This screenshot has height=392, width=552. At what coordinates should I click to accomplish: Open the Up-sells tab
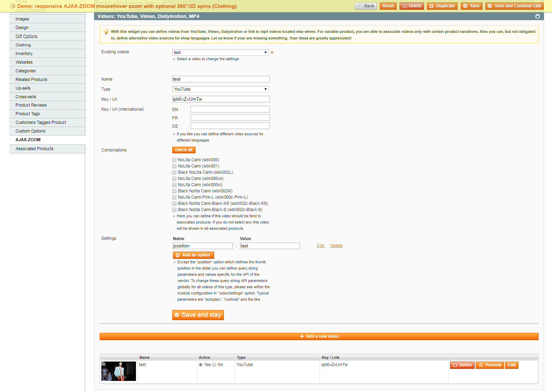pyautogui.click(x=47, y=88)
